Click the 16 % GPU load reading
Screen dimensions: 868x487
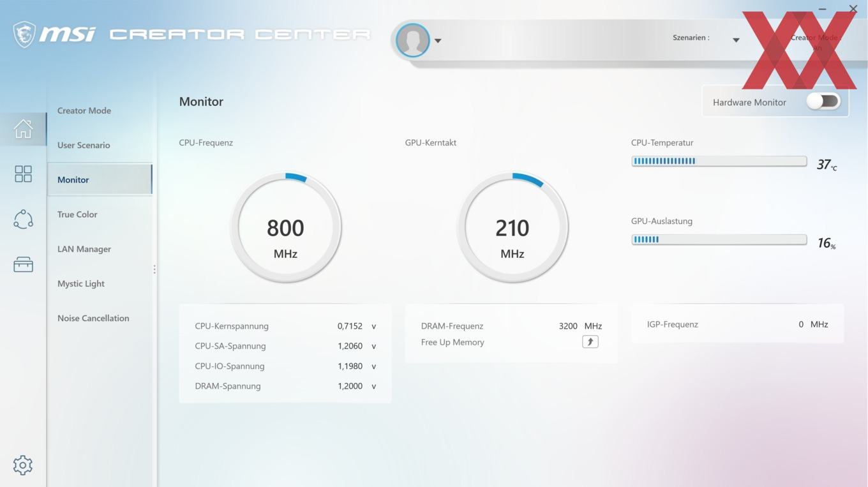click(827, 243)
